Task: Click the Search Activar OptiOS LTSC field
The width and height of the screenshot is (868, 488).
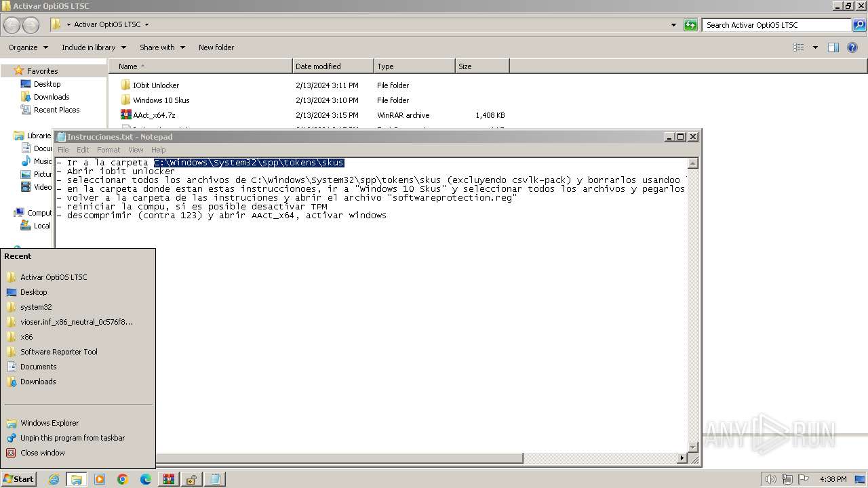Action: [x=777, y=25]
